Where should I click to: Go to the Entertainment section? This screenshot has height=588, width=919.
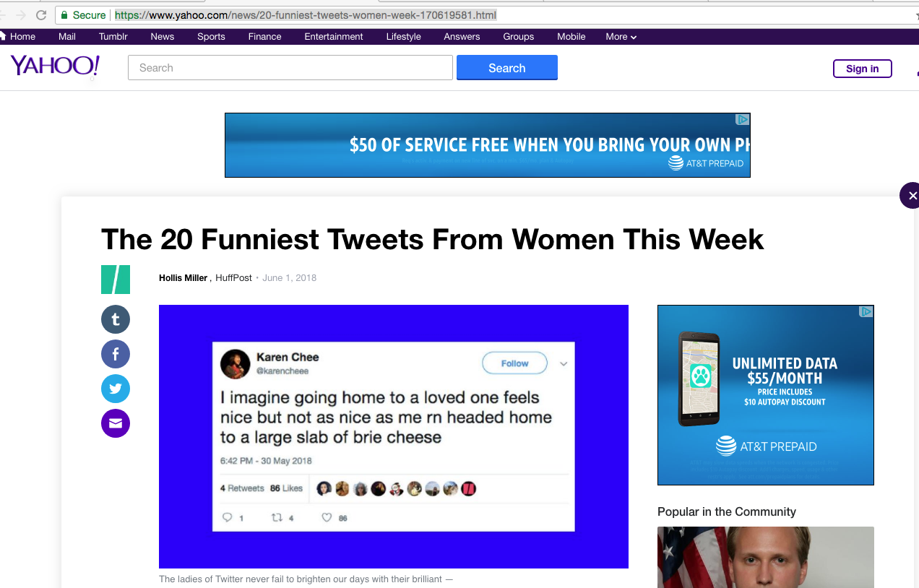(333, 36)
